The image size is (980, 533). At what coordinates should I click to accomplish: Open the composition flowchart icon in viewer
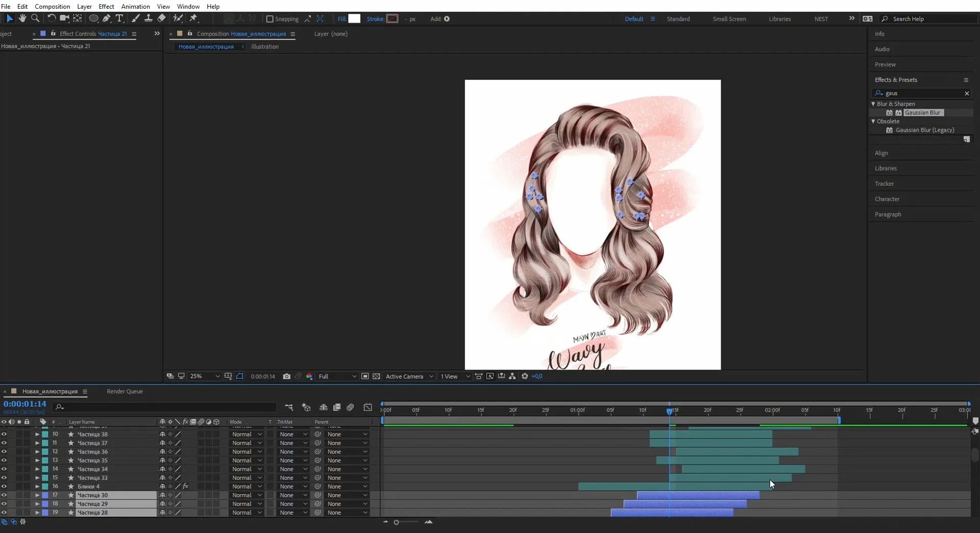512,376
